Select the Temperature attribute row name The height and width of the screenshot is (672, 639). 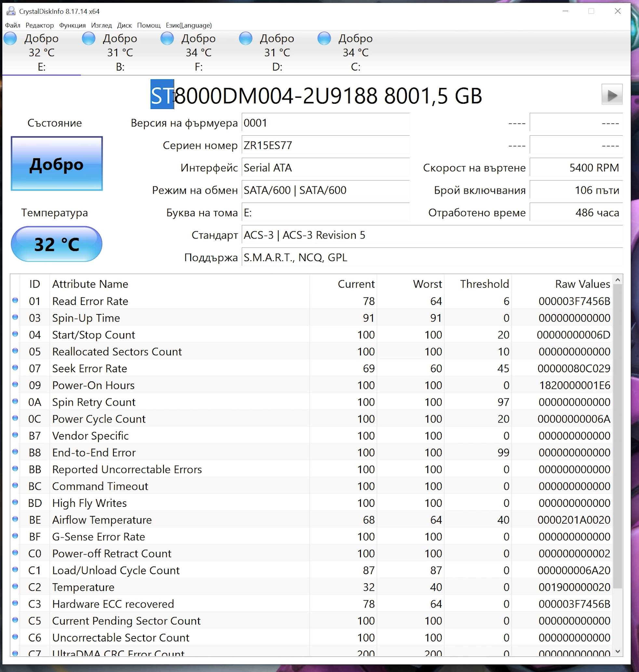click(83, 587)
